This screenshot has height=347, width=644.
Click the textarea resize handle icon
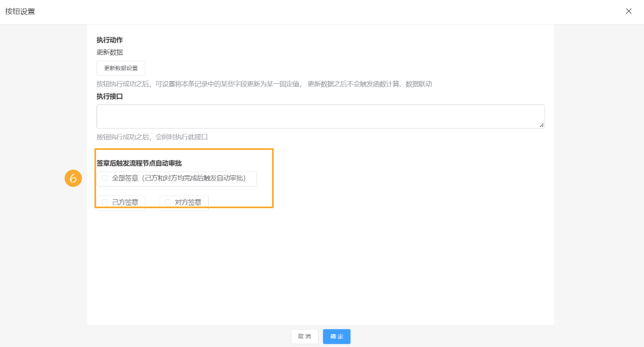coord(541,125)
